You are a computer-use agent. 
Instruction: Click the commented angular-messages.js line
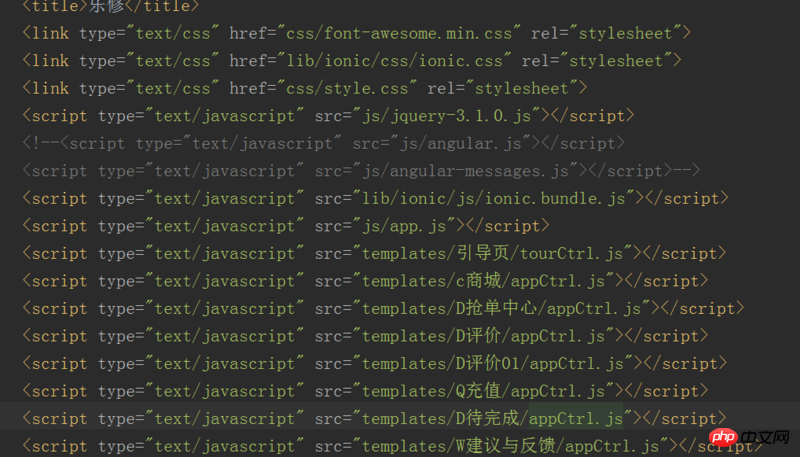point(361,171)
